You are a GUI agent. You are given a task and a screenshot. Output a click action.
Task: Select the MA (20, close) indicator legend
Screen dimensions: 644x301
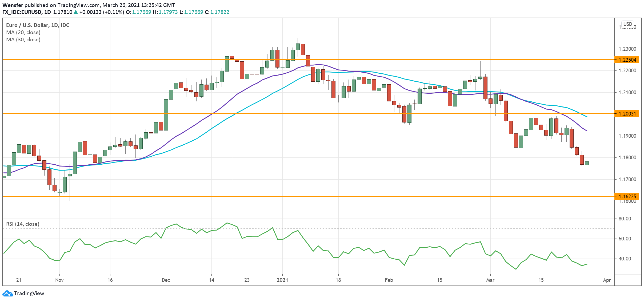click(23, 32)
